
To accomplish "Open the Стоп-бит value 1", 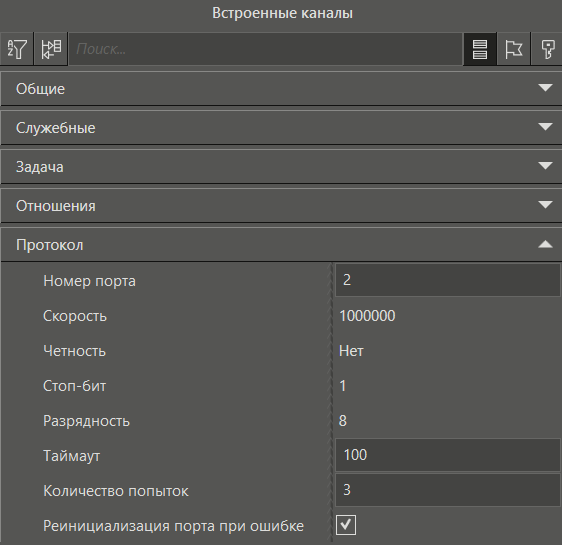I will click(343, 386).
